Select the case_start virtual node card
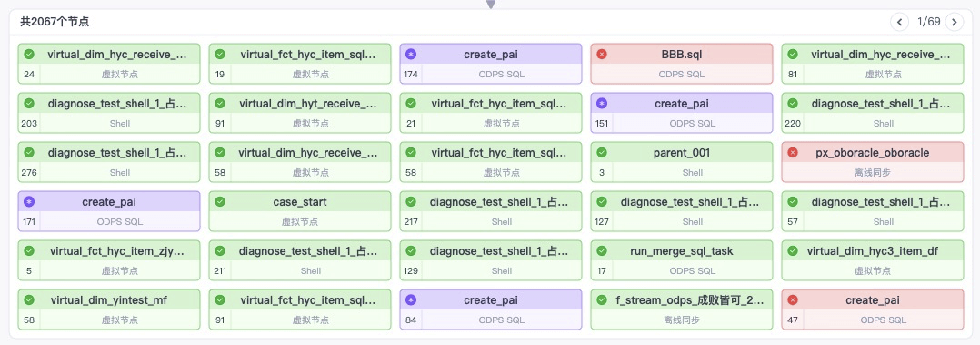Screen dimensions: 980x345 click(x=300, y=211)
